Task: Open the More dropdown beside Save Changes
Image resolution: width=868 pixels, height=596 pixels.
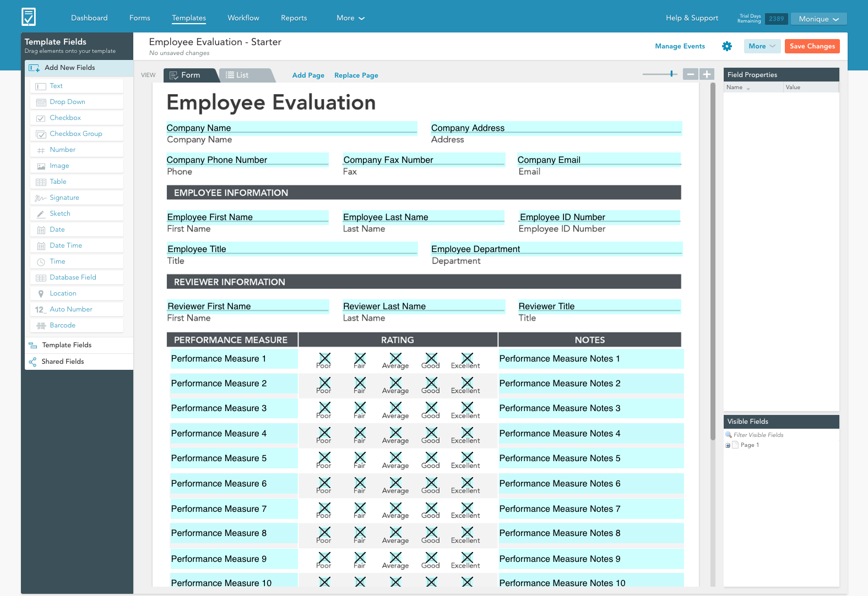Action: pos(762,46)
